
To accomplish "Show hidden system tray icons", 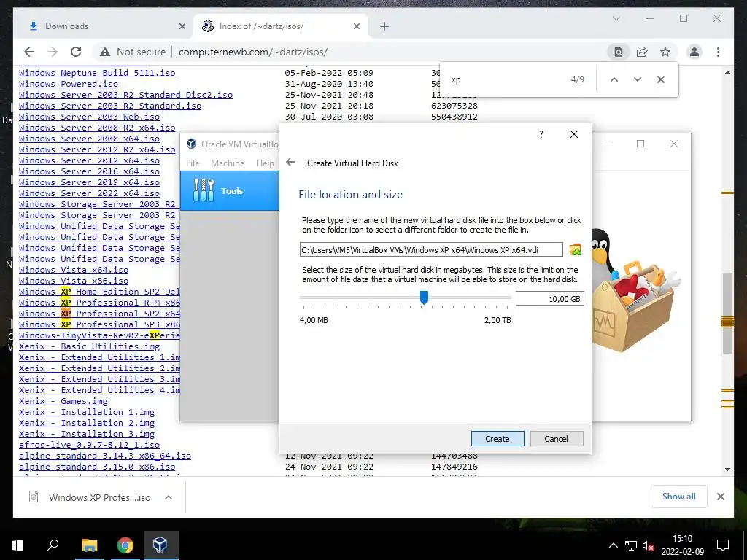I will pos(613,545).
